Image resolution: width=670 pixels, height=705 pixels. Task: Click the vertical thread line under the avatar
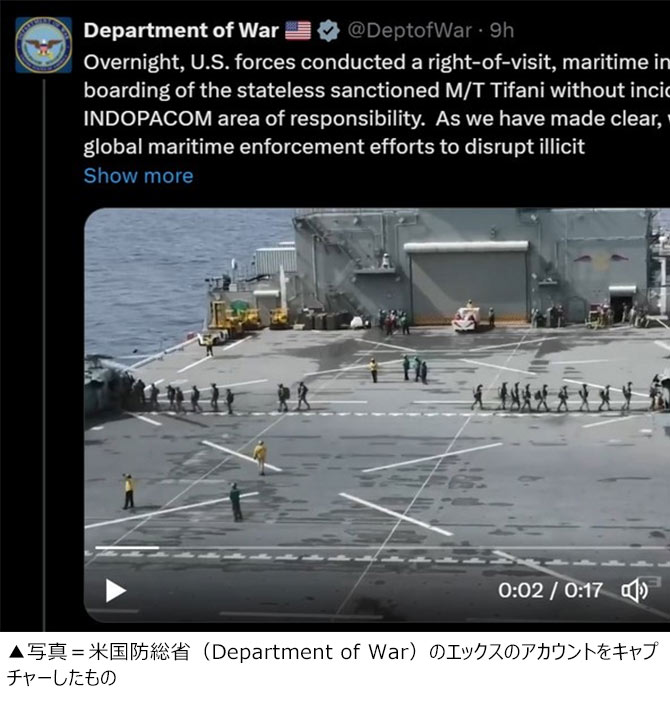44,355
